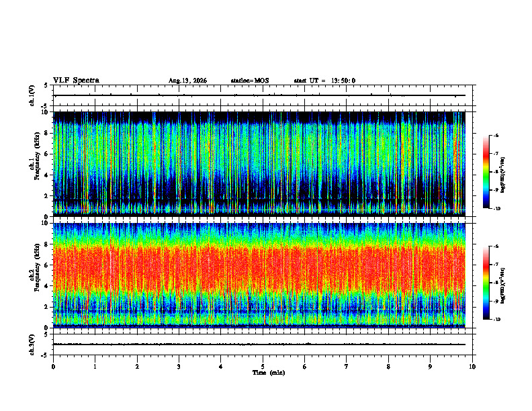532x411 pixels.
Task: Click the ch.1 voltage waveform strip
Action: click(x=263, y=95)
